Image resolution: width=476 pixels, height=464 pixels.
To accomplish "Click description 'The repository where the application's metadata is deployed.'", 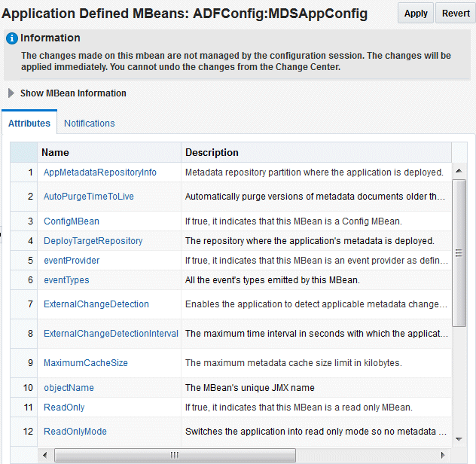I will (310, 241).
